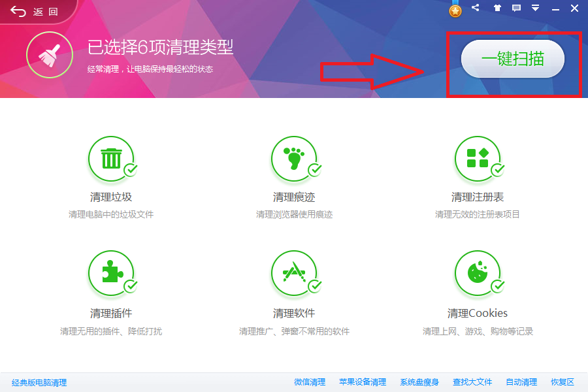Open the feedback message icon
Image resolution: width=588 pixels, height=392 pixels.
(516, 8)
